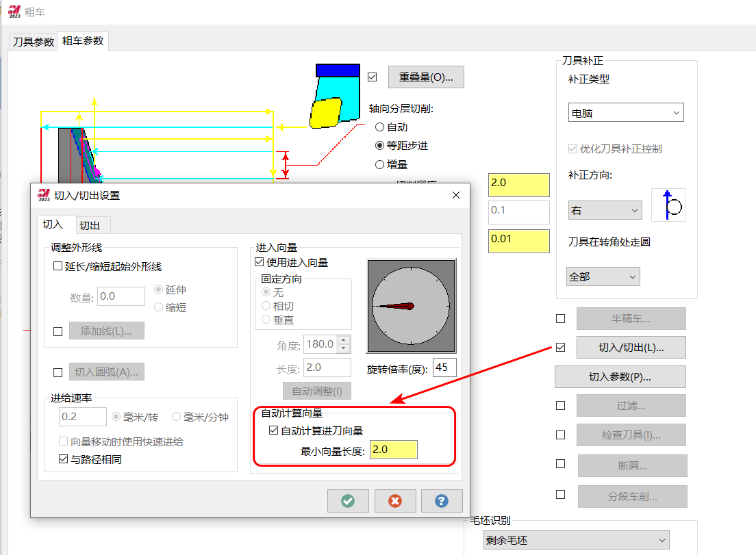Open help using the blue question mark button
756x555 pixels.
pos(442,501)
